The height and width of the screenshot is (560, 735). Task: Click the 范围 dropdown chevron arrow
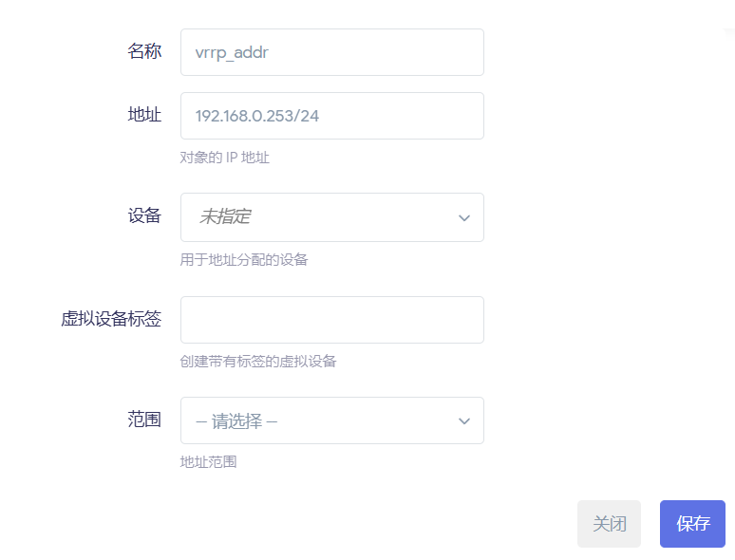pos(464,420)
